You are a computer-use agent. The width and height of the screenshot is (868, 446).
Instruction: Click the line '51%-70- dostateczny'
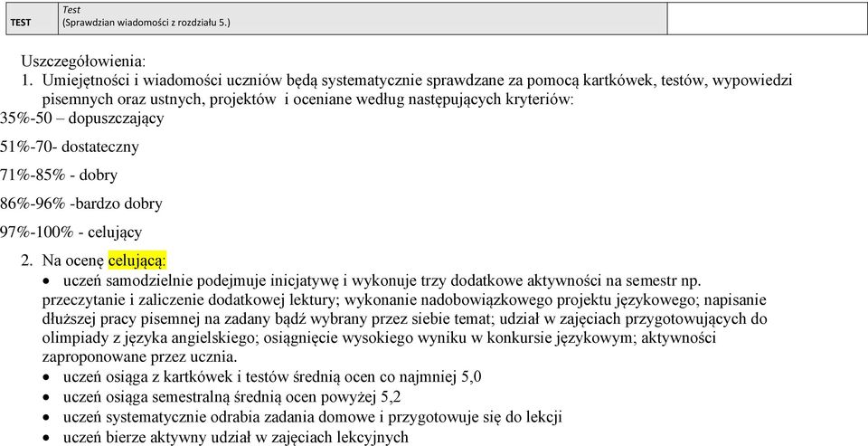(x=70, y=147)
